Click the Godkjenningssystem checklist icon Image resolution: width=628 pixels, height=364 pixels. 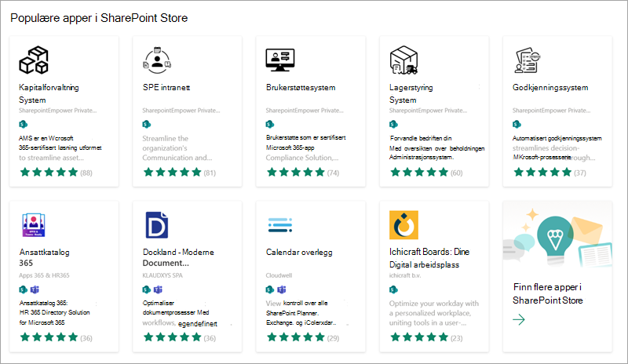coord(527,60)
